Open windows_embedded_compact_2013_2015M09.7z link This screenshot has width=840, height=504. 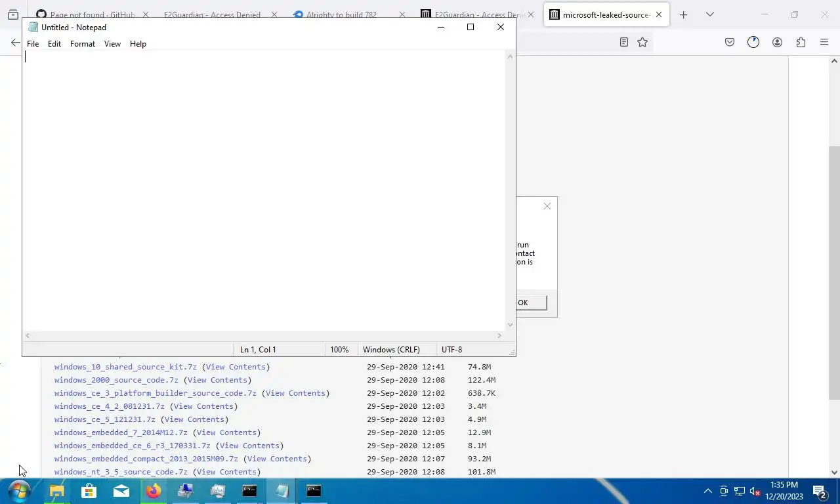click(146, 459)
